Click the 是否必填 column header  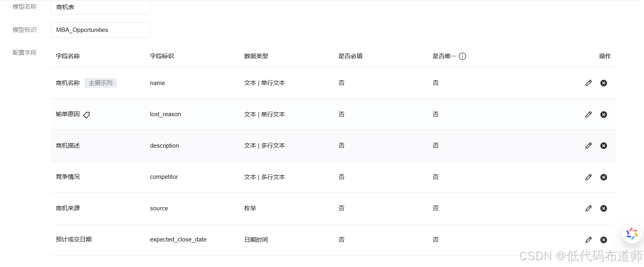click(x=350, y=56)
